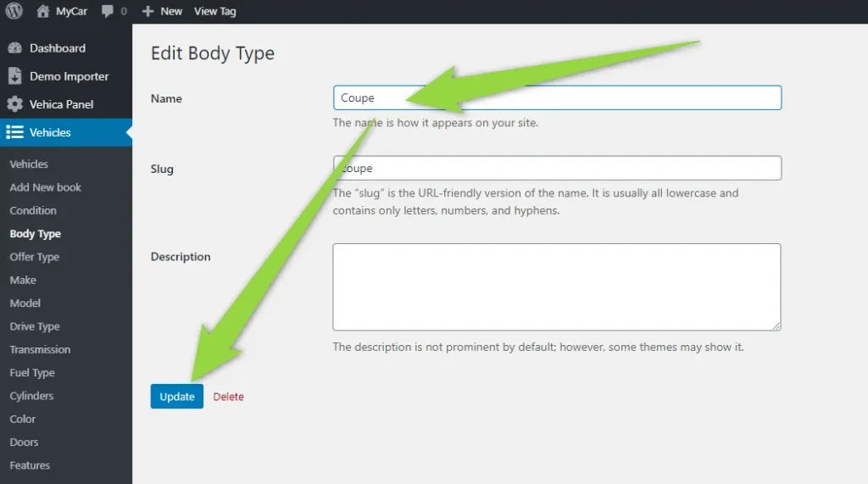Screen dimensions: 868x484
Task: Open the Fuel Type taxonomy
Action: [x=32, y=373]
